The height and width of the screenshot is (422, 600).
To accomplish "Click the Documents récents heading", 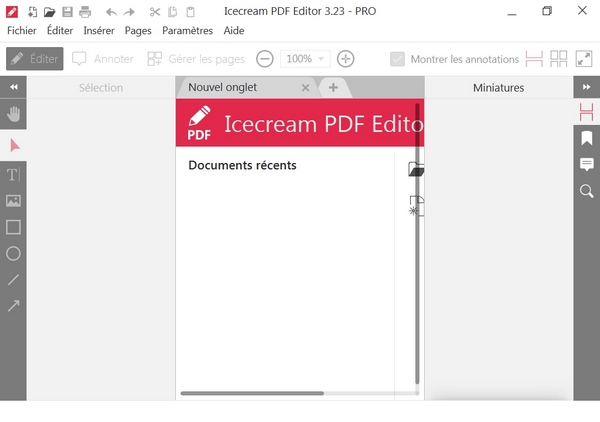I will 242,165.
